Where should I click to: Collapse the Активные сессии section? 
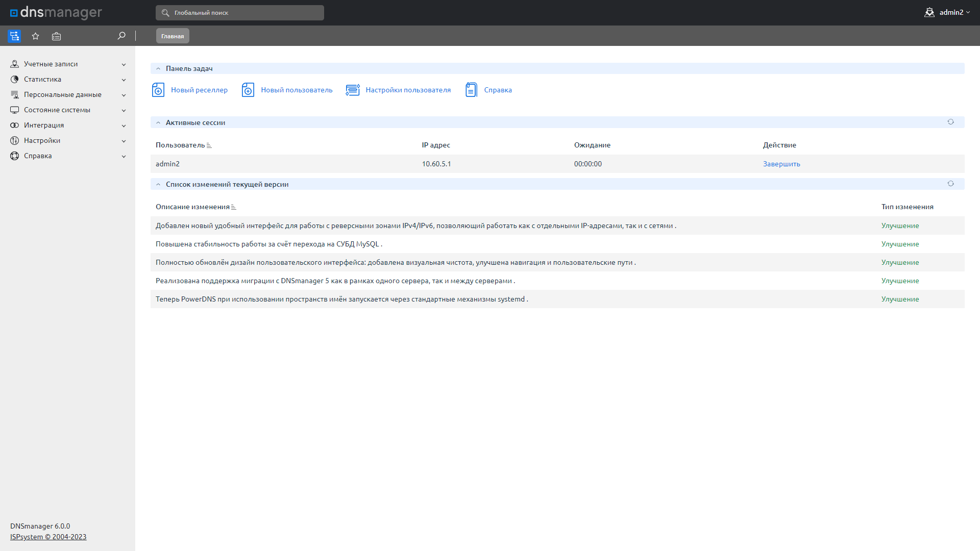click(158, 122)
